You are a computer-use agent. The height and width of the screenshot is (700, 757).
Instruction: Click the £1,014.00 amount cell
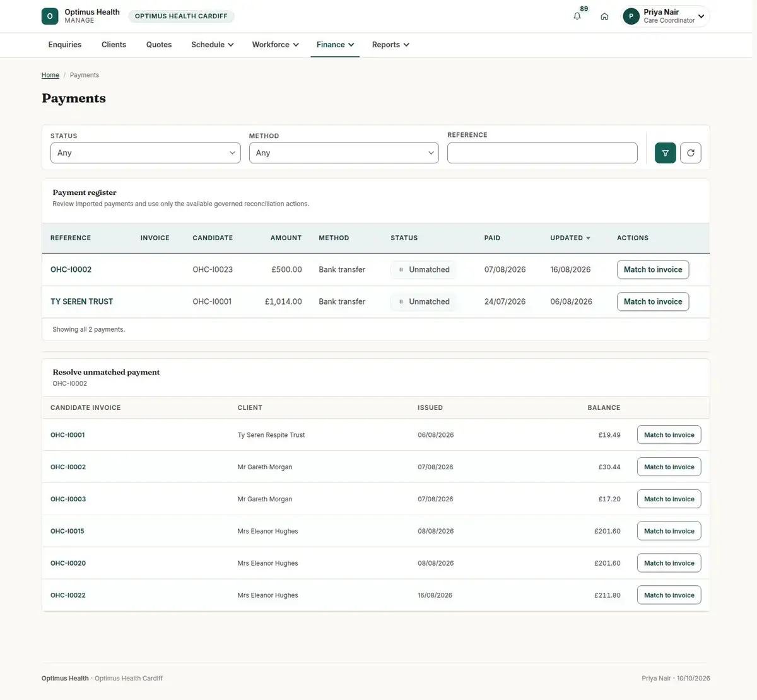(283, 302)
